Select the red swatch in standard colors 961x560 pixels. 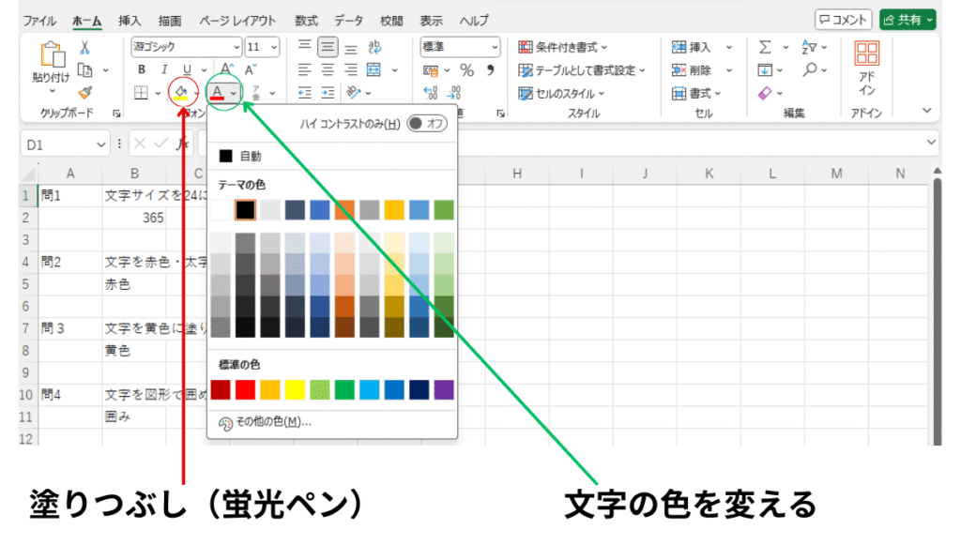[x=246, y=389]
